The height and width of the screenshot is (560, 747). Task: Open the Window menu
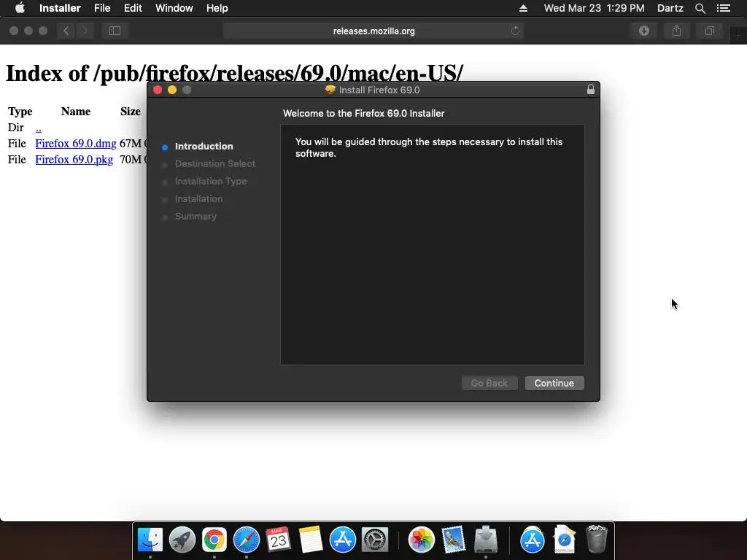pos(174,8)
